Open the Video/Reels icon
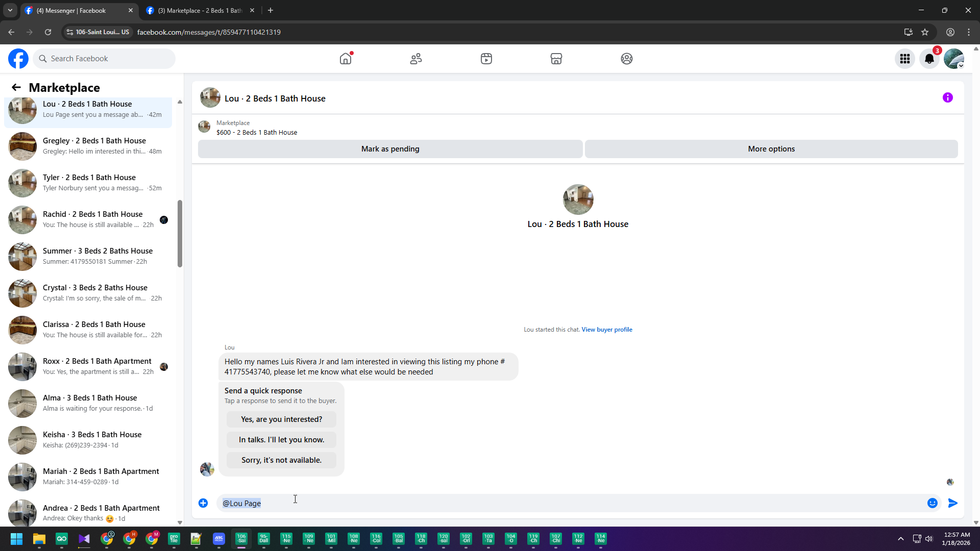Viewport: 980px width, 551px height. [x=486, y=59]
